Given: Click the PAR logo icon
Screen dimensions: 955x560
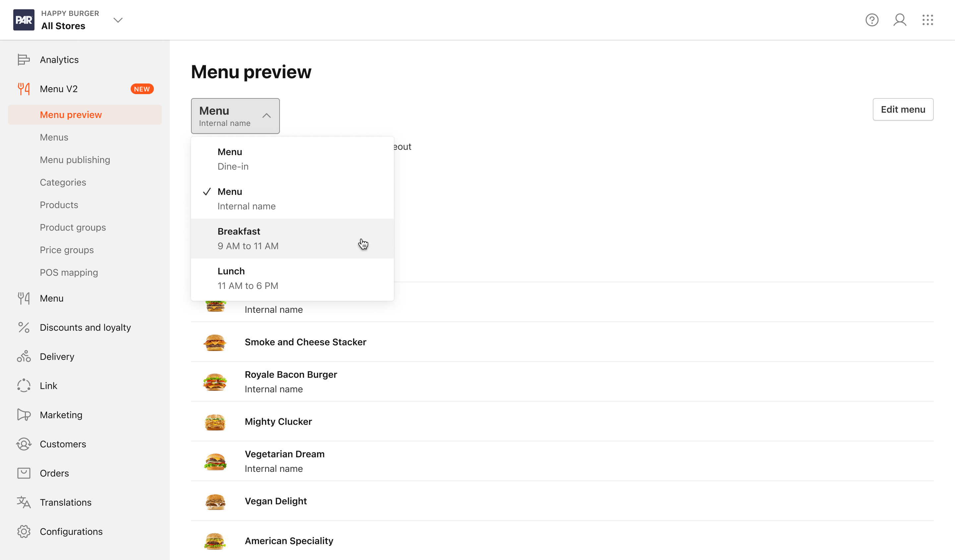Looking at the screenshot, I should pos(24,20).
